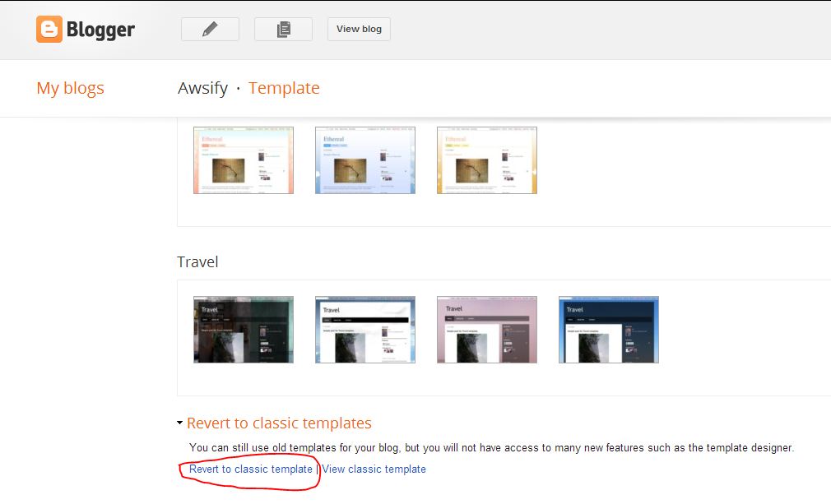Select the blue Ethereal template thumbnail

[364, 160]
